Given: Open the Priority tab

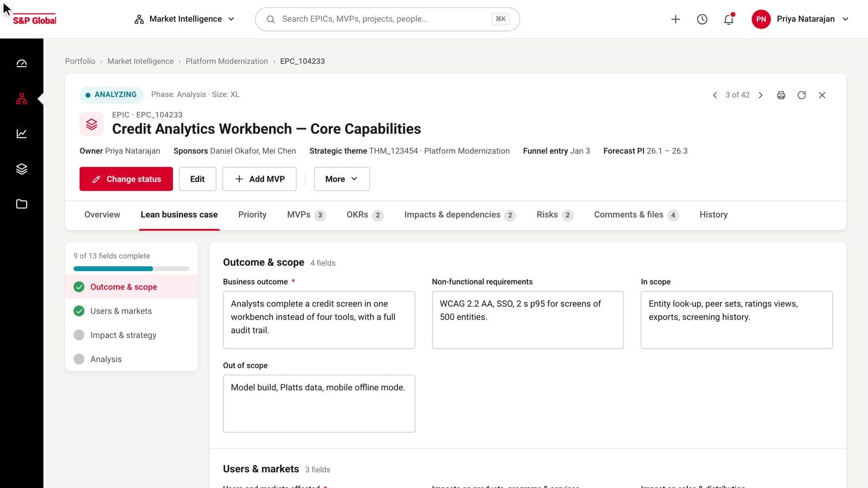Looking at the screenshot, I should pos(252,215).
